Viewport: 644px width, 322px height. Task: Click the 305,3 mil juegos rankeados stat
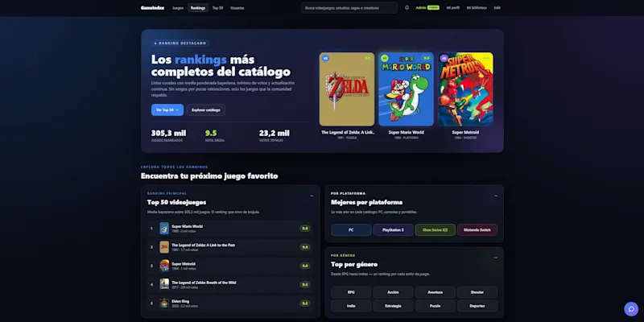pos(168,135)
